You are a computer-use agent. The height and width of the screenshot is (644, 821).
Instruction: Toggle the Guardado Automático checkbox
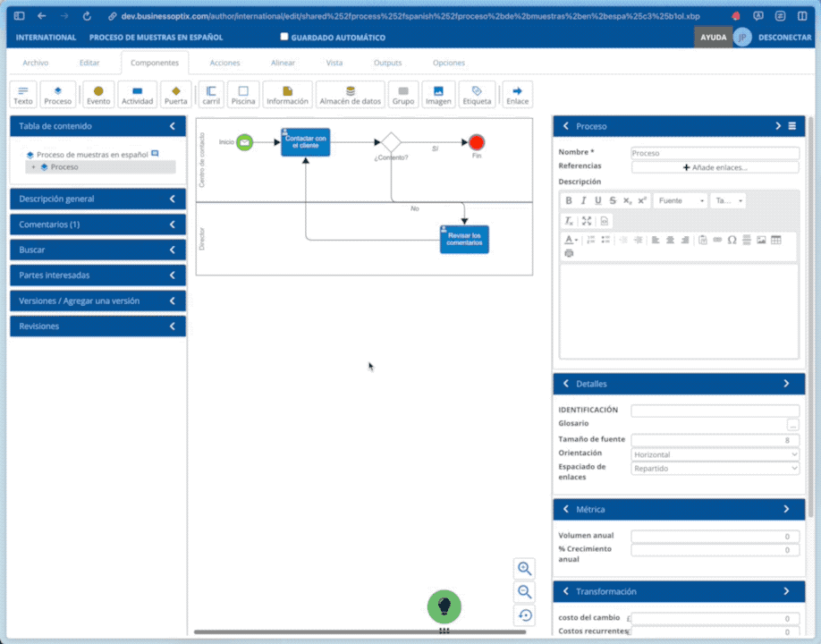click(x=284, y=37)
